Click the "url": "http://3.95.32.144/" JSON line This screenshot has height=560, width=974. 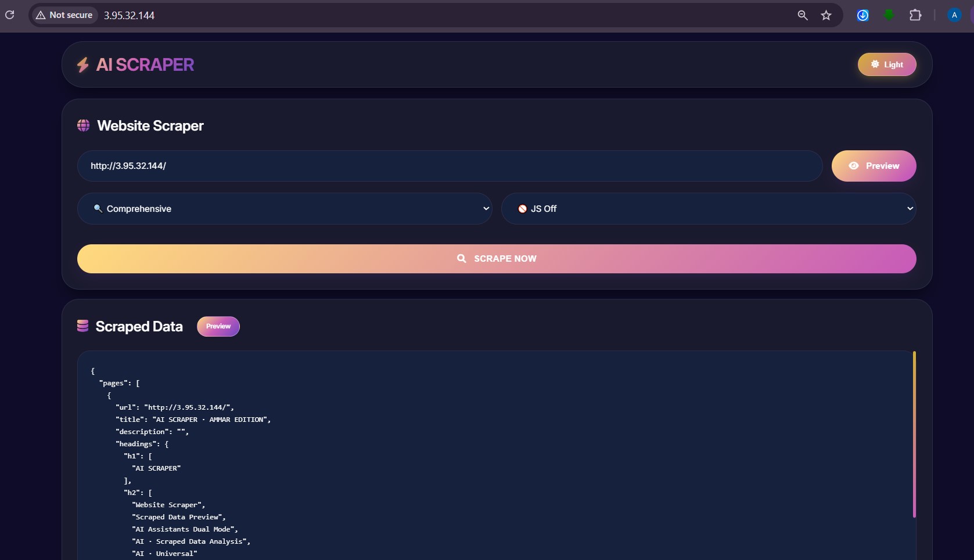[175, 407]
